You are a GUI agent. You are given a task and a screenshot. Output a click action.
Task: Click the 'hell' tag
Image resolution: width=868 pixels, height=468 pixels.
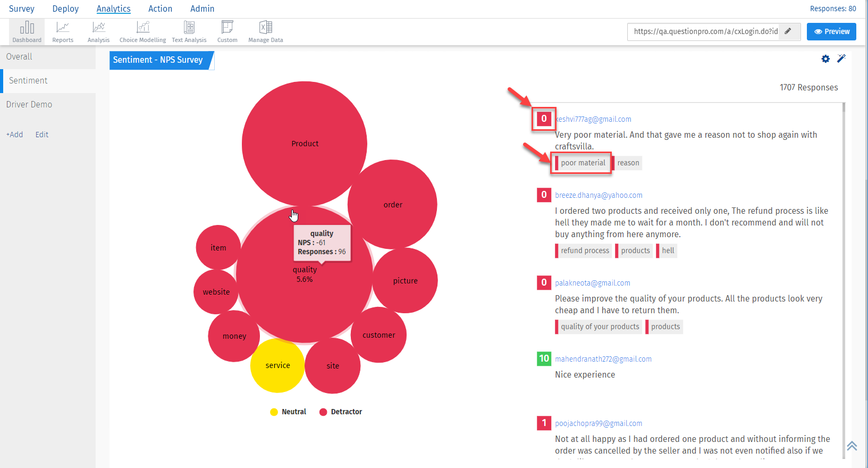pos(667,250)
